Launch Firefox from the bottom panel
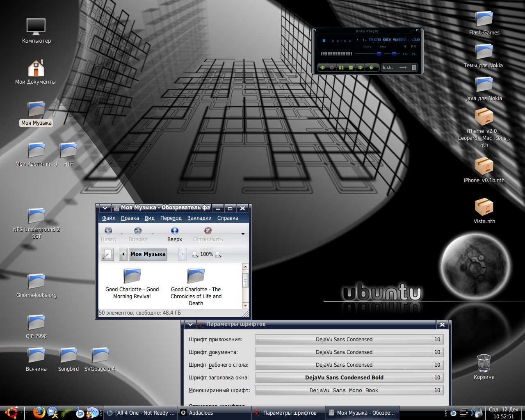 click(x=39, y=413)
